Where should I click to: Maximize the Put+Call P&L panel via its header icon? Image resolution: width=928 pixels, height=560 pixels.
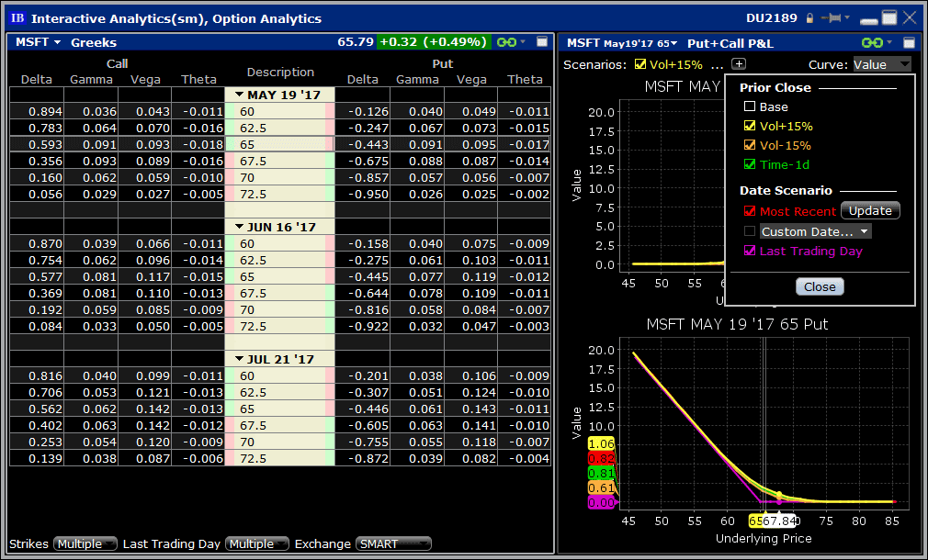(x=909, y=42)
